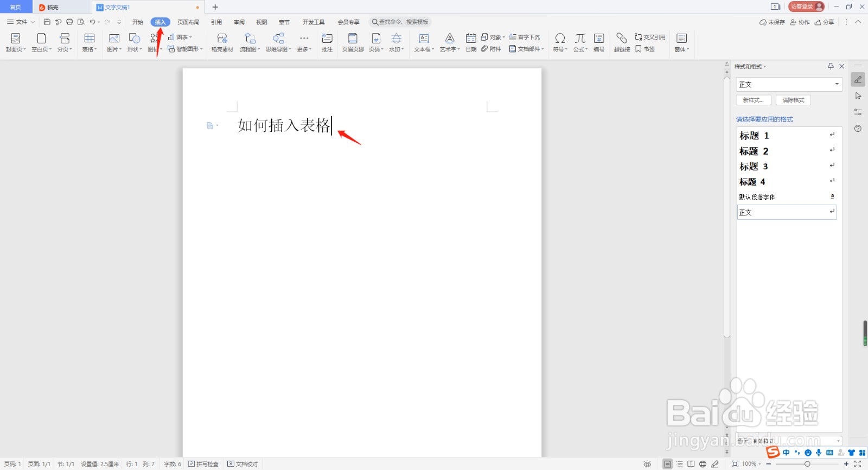Open the 分页 page break dropdown

point(65,42)
